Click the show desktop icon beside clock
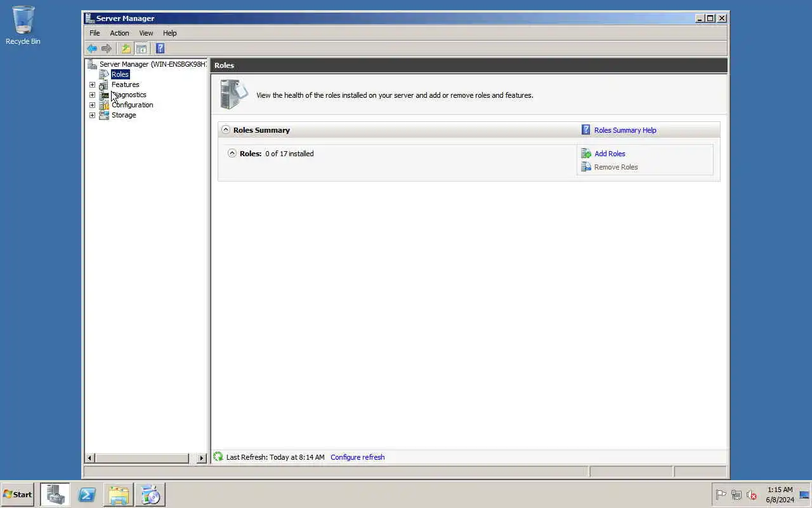The width and height of the screenshot is (812, 508). (x=804, y=495)
